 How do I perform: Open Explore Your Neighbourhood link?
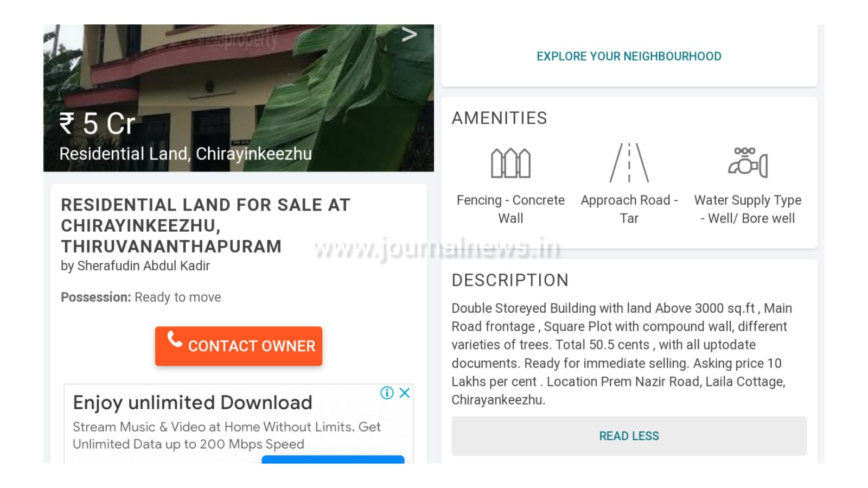629,56
